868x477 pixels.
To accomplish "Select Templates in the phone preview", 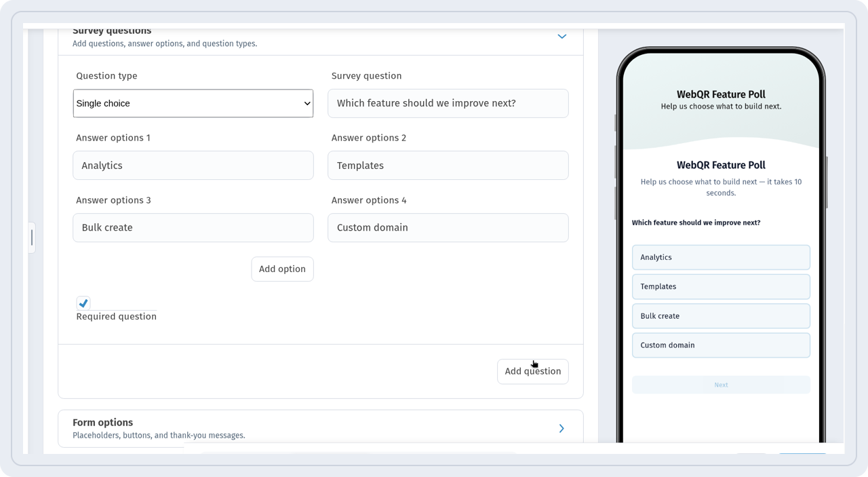I will [x=721, y=286].
